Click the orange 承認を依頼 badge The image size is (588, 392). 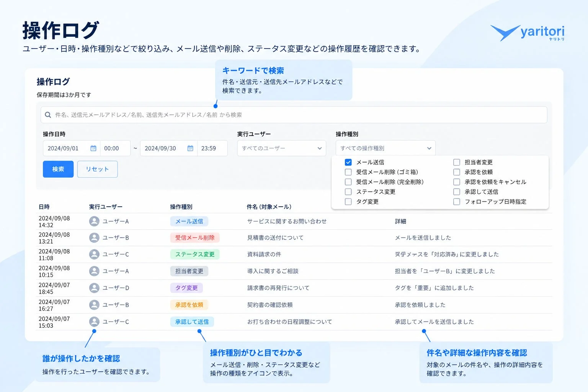click(x=189, y=305)
